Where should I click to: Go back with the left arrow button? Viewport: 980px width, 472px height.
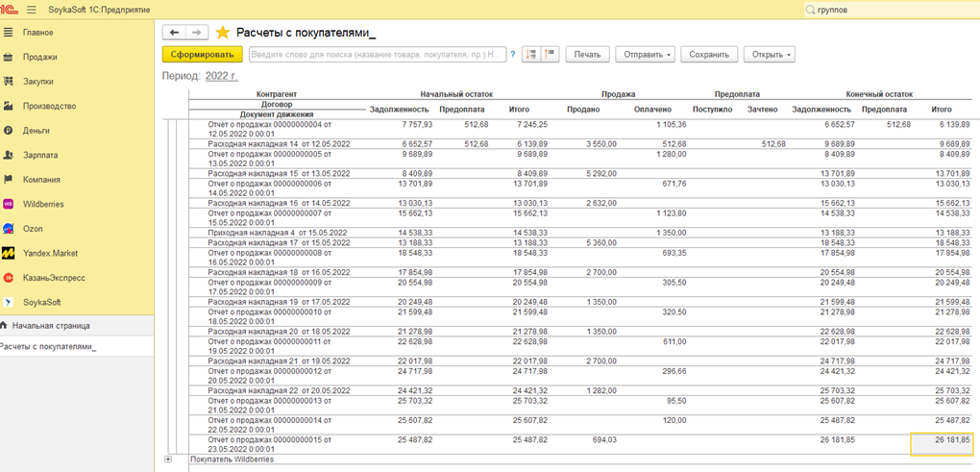(x=175, y=33)
